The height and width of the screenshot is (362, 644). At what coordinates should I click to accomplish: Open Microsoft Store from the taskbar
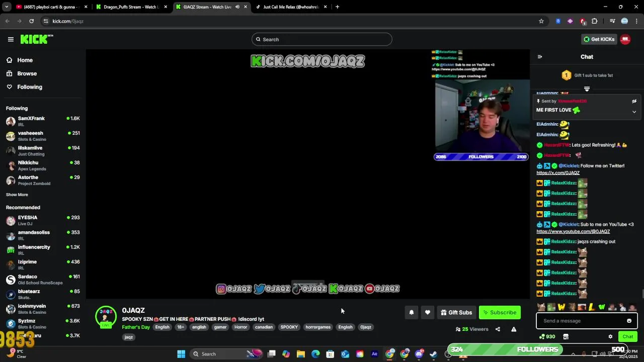point(330,354)
